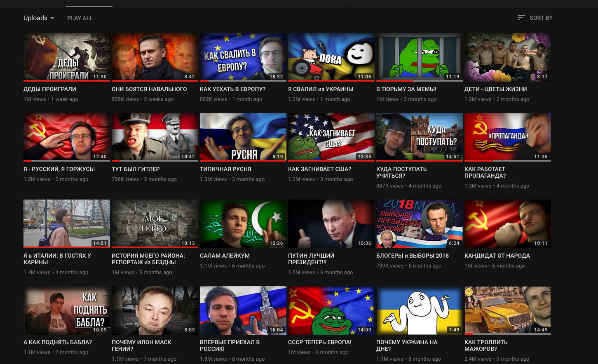Open ВПЕРВЫЕ ПРИЕХАЛ В РОССИЮ thumbnail
This screenshot has height=364, width=598.
pyautogui.click(x=243, y=310)
